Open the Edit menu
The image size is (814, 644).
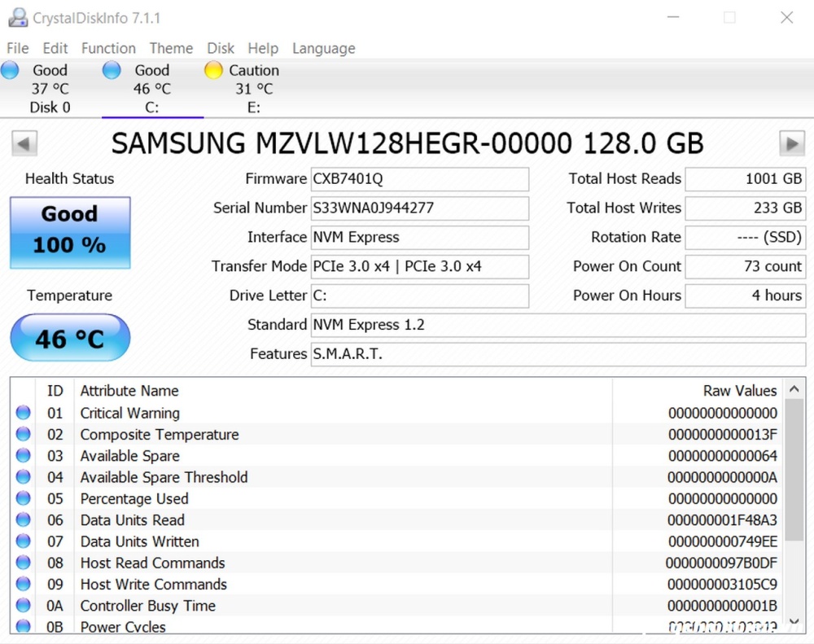coord(55,48)
